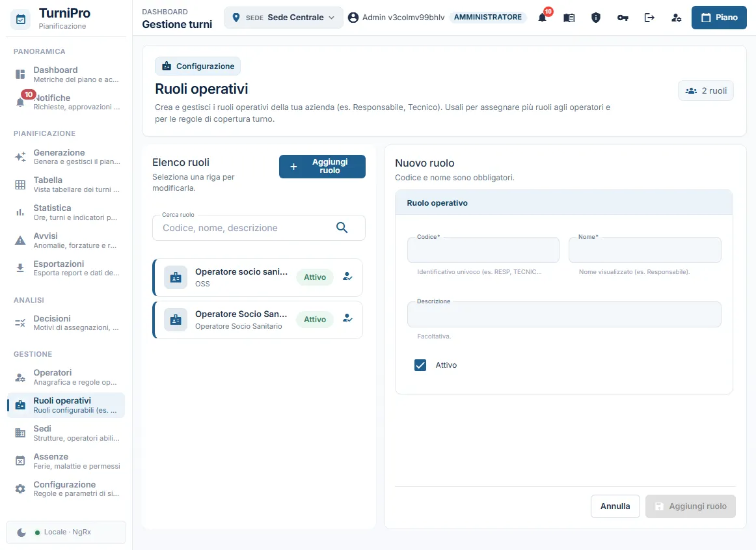Open Configurazione in sidebar

click(66, 489)
